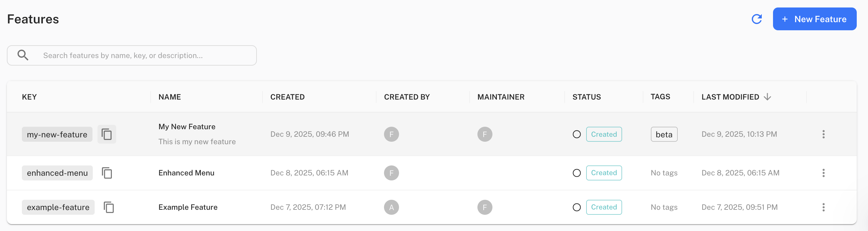Toggle the status circle for Enhanced Menu

tap(577, 173)
